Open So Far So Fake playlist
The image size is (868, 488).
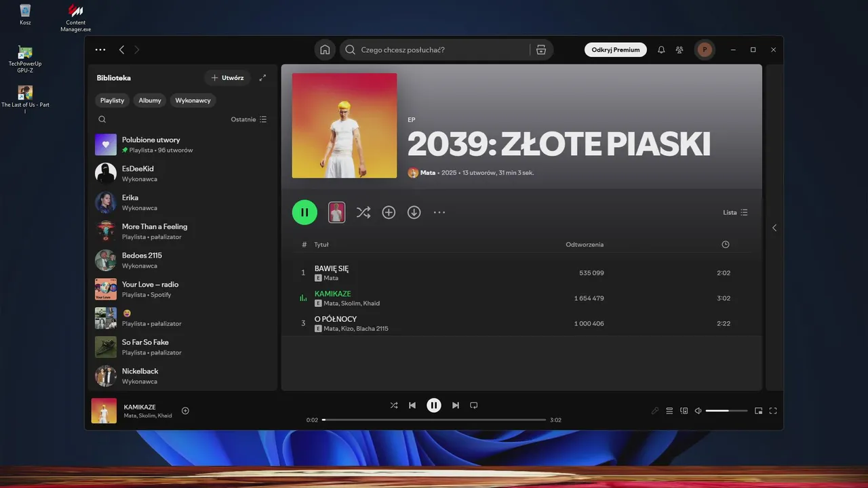coord(183,347)
